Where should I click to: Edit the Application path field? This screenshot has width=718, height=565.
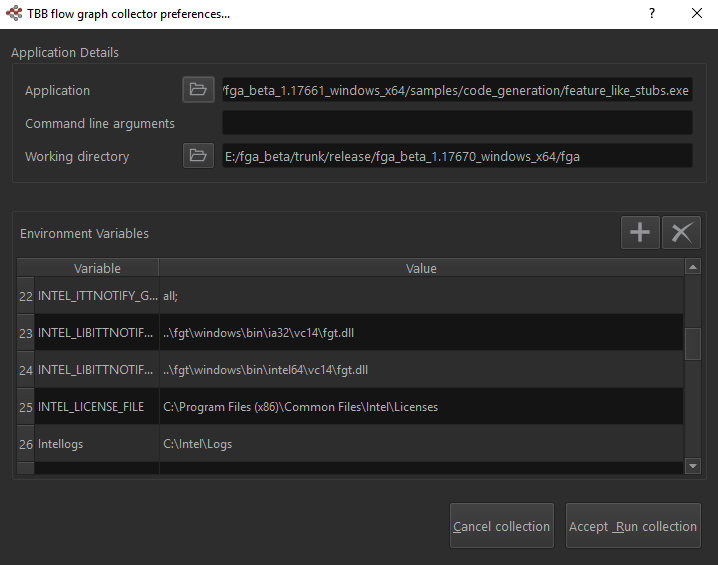coord(457,90)
